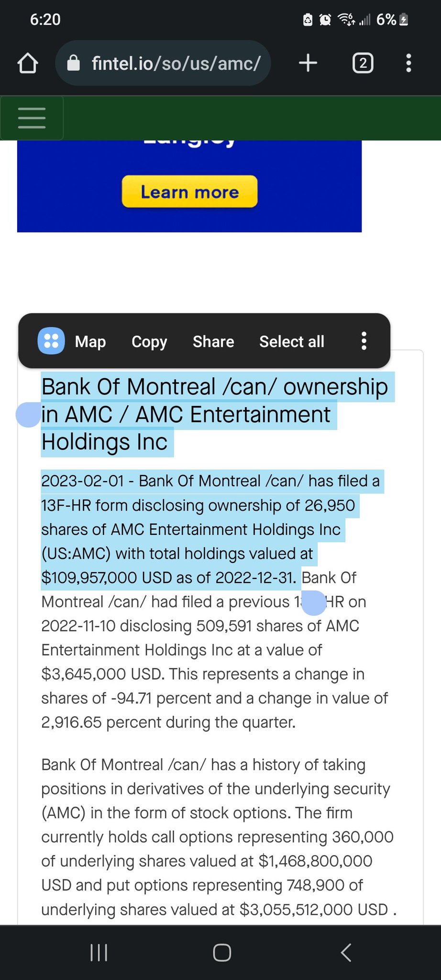Open Android recent apps button
The height and width of the screenshot is (980, 441).
[x=99, y=952]
